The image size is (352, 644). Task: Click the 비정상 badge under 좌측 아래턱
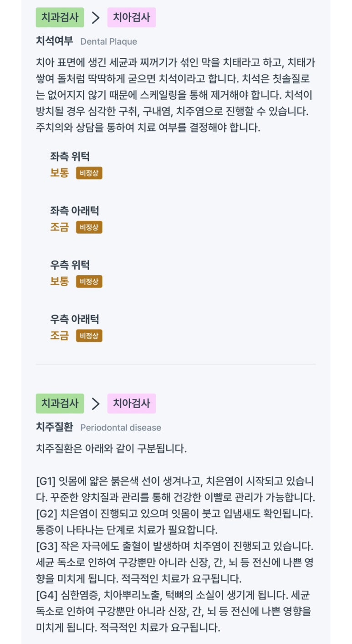[x=89, y=227]
